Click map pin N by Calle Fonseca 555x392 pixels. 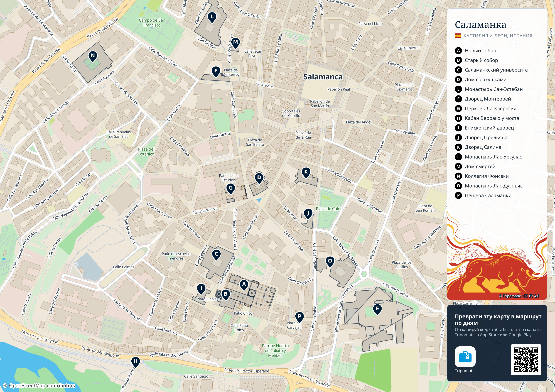[93, 56]
